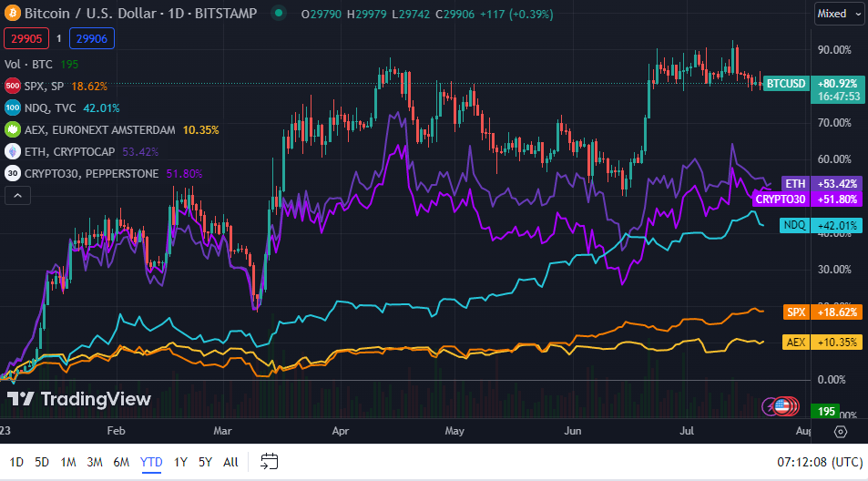Select the 1M time range

click(68, 462)
